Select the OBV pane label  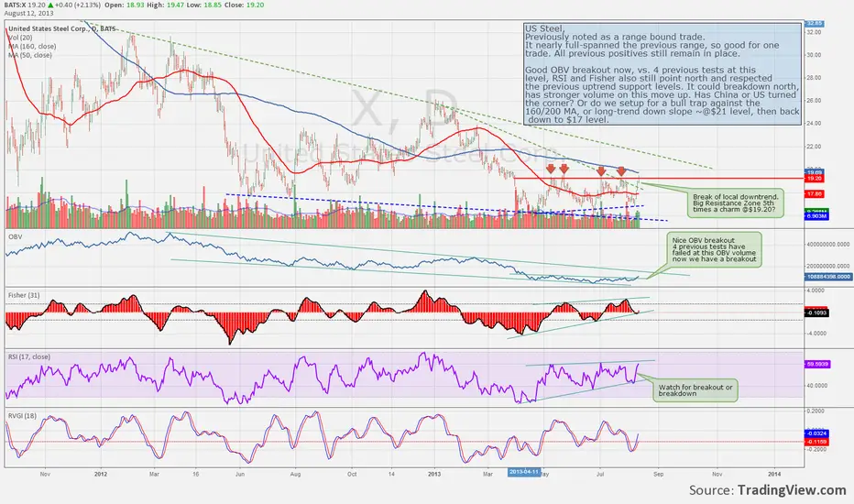pyautogui.click(x=15, y=236)
